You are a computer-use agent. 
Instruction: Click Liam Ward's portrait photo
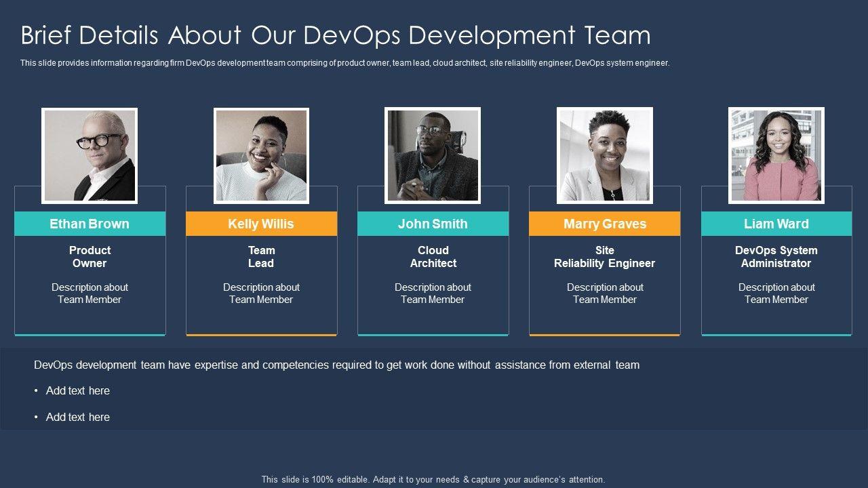776,156
